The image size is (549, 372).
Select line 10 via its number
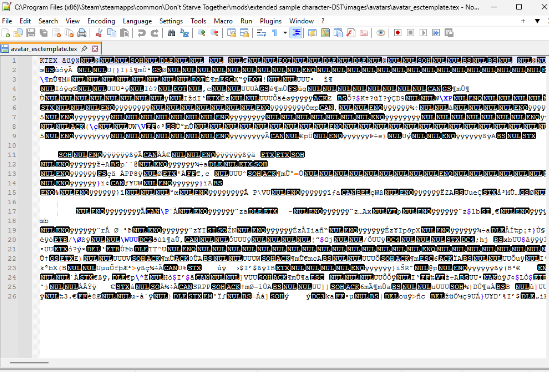coord(12,145)
